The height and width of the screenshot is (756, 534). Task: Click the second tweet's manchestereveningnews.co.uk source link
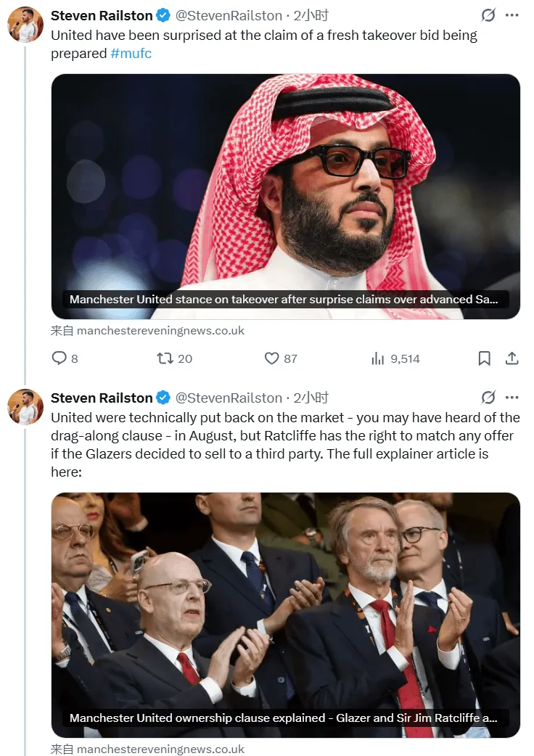[x=160, y=749]
